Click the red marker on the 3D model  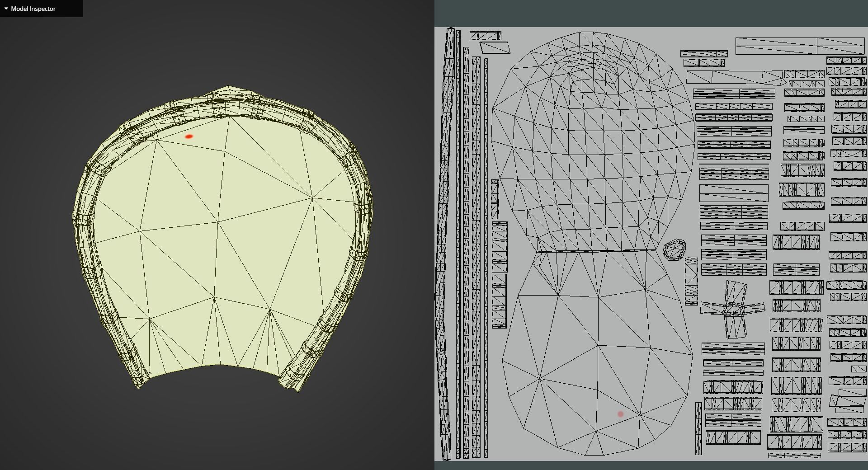189,136
